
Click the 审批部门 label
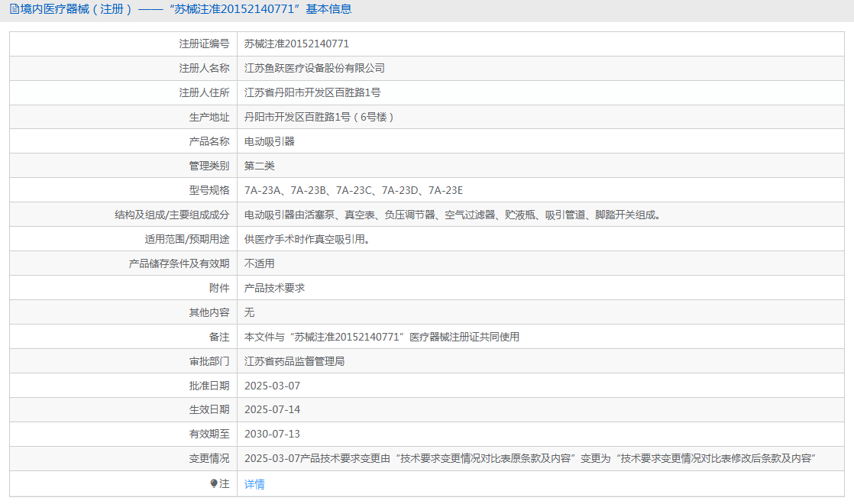209,361
